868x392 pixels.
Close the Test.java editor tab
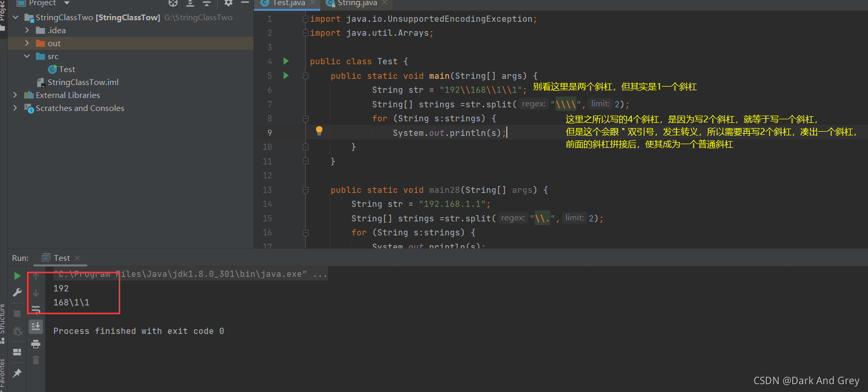312,3
